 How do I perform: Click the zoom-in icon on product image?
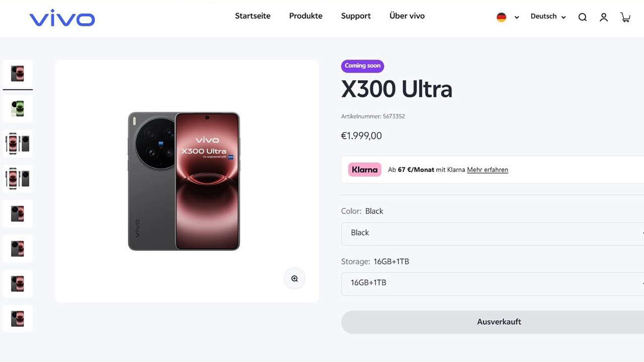294,279
